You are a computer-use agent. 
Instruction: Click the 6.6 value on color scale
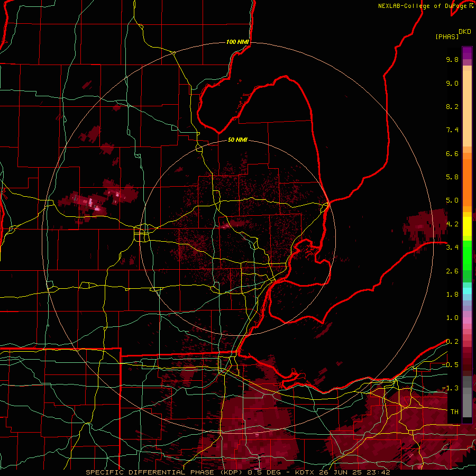(x=452, y=153)
